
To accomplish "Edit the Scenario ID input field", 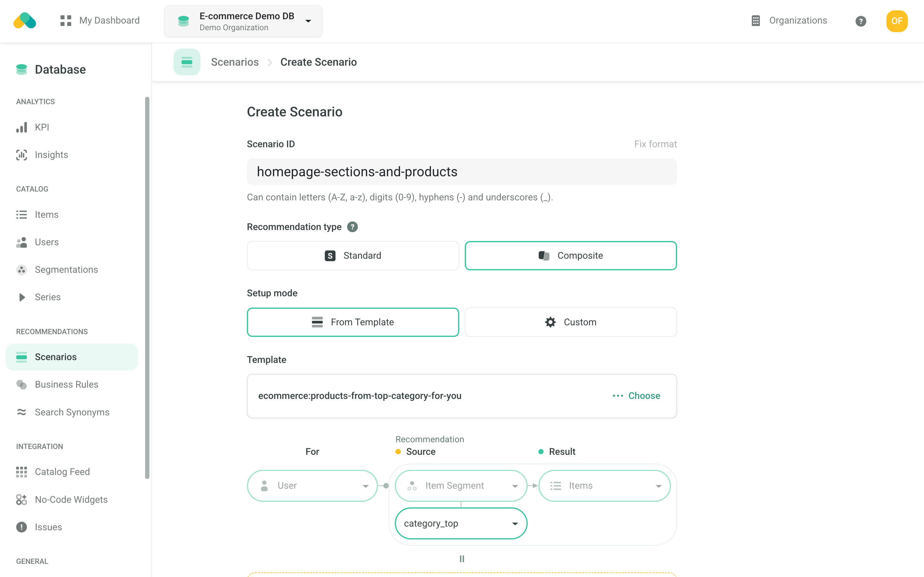I will [461, 172].
